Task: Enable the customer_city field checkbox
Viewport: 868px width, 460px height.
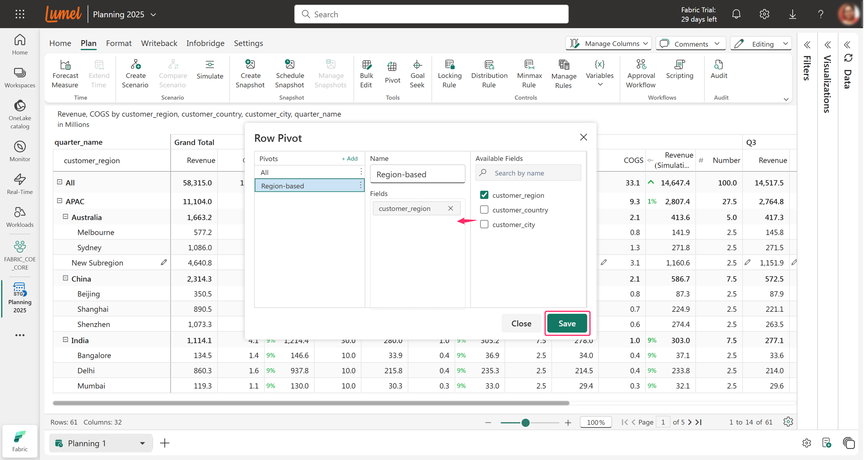Action: 484,224
